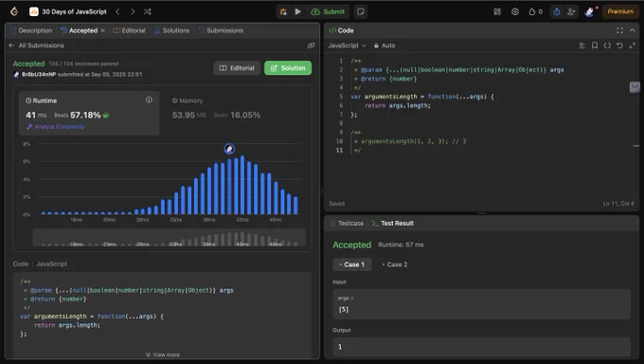Image resolution: width=644 pixels, height=364 pixels.
Task: Maximize the Code panel icon
Action: tap(619, 30)
